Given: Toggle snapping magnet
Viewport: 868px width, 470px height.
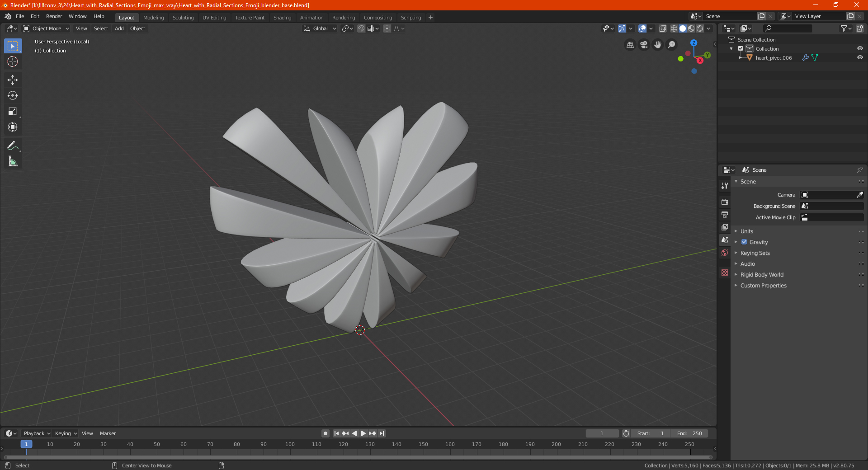Looking at the screenshot, I should [x=361, y=28].
